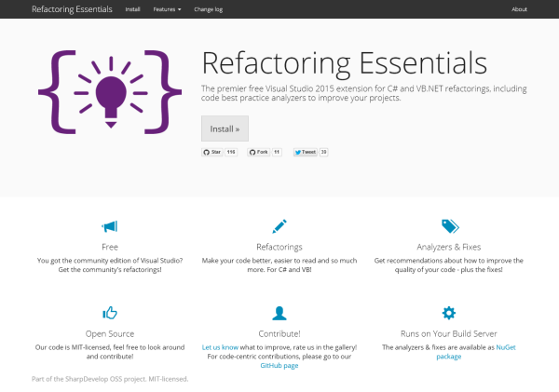
Task: Expand the Features dropdown menu
Action: (x=167, y=9)
